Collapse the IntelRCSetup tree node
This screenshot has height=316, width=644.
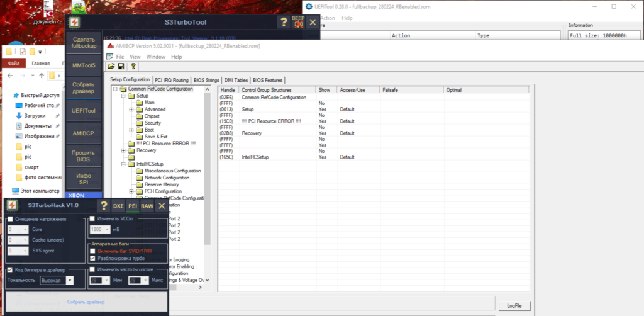pos(123,164)
